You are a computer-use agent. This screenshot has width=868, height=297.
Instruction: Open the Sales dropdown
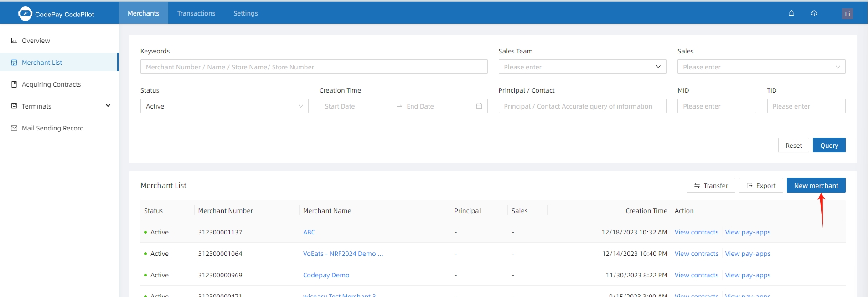coord(761,67)
